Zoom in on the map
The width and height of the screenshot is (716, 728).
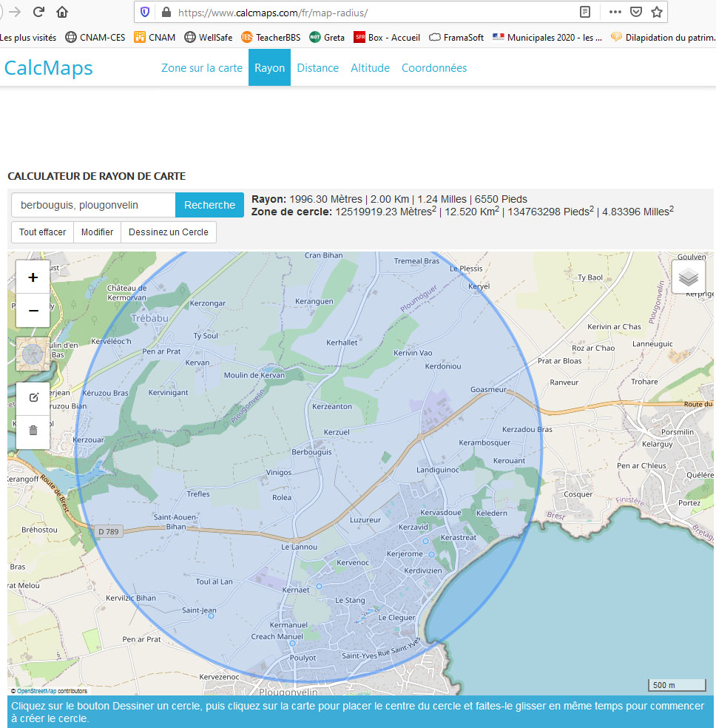point(33,277)
